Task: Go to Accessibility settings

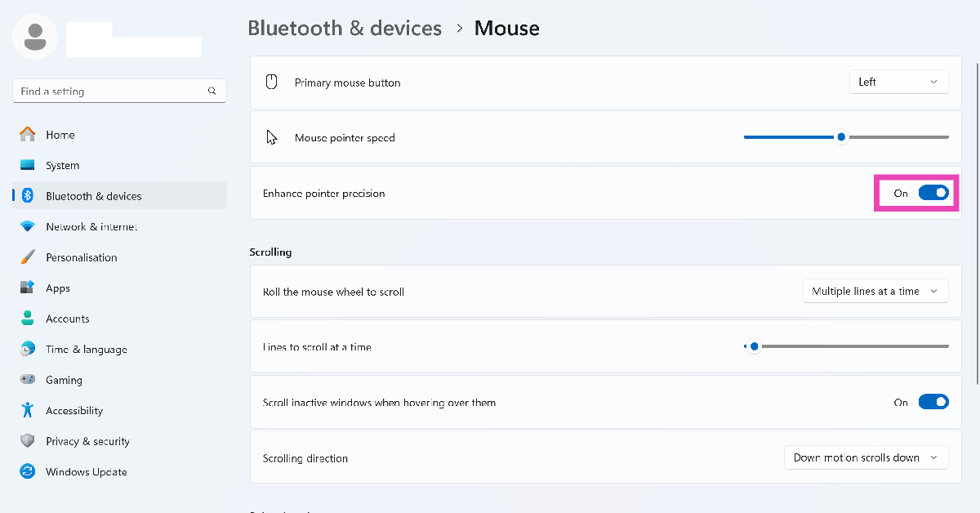Action: click(x=74, y=411)
